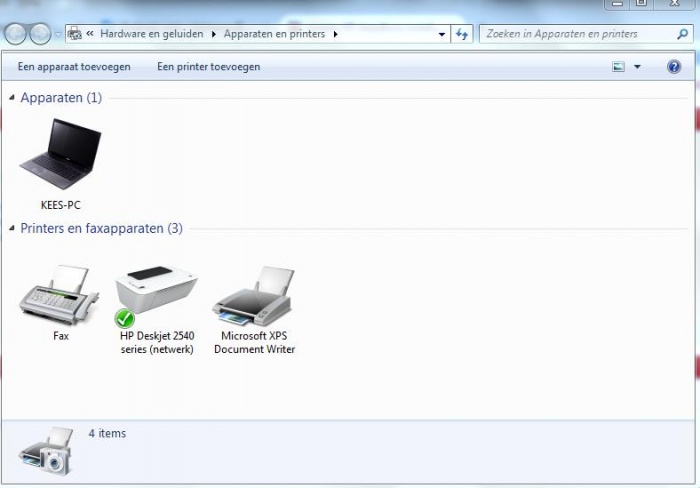
Task: Expand the hidden breadcrumb chevrons
Action: [x=90, y=33]
